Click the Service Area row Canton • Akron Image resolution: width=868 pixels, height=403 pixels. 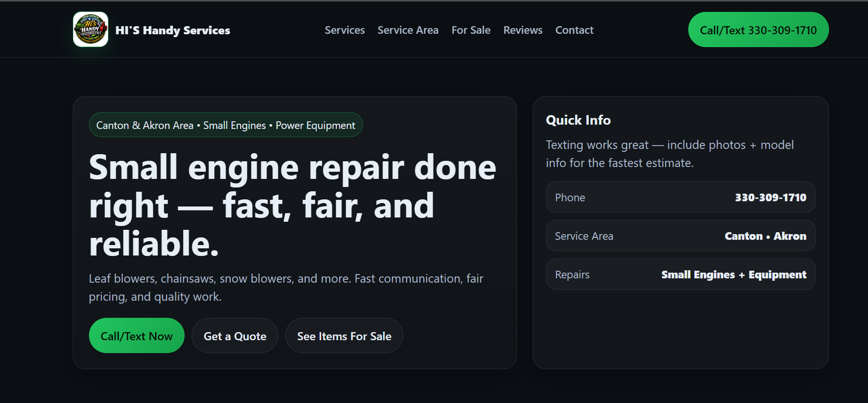[x=681, y=236]
